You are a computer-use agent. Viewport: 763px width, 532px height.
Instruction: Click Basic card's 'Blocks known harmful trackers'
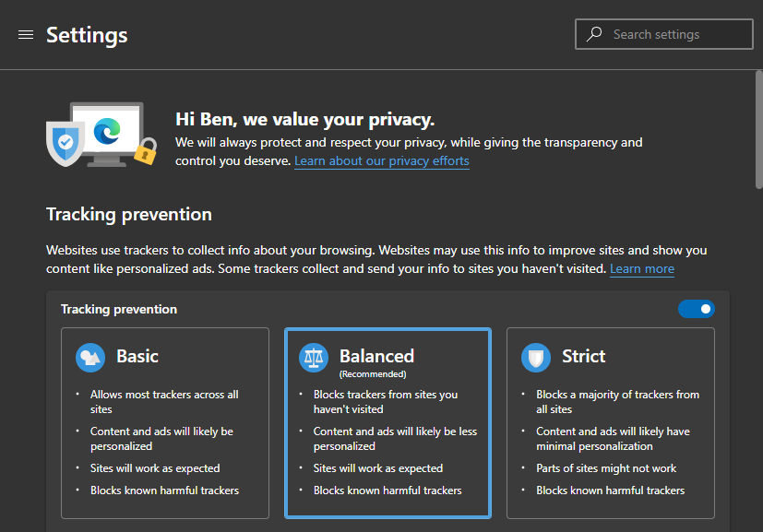coord(164,491)
